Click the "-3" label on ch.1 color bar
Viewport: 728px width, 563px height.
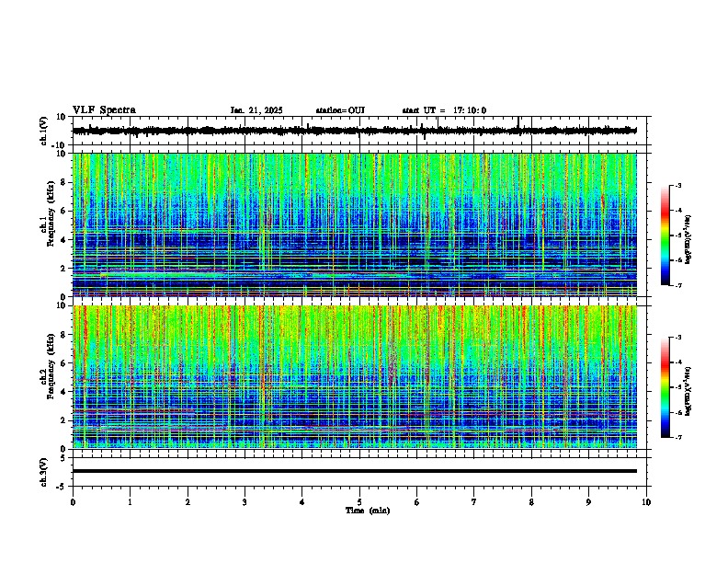[x=677, y=185]
